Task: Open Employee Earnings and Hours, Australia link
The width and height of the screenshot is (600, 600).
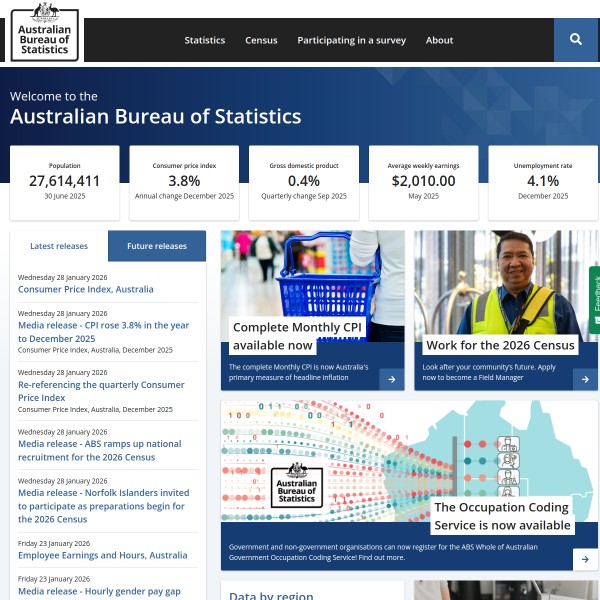Action: (x=102, y=555)
